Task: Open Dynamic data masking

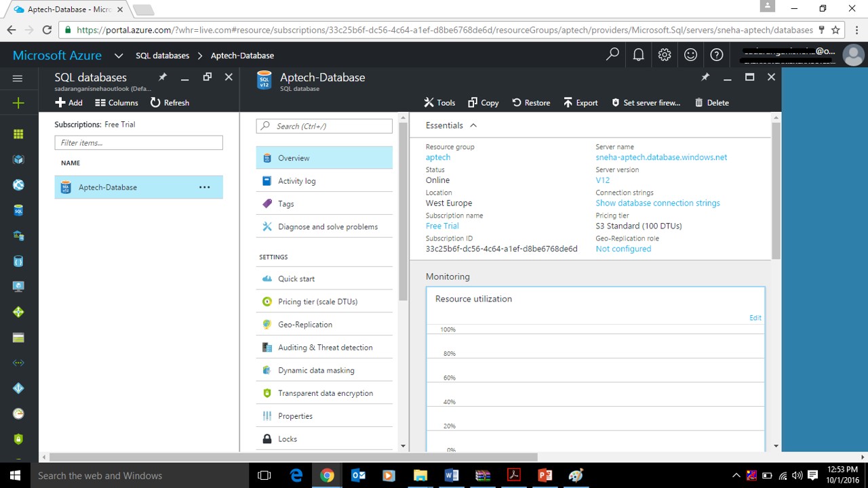Action: [x=324, y=370]
